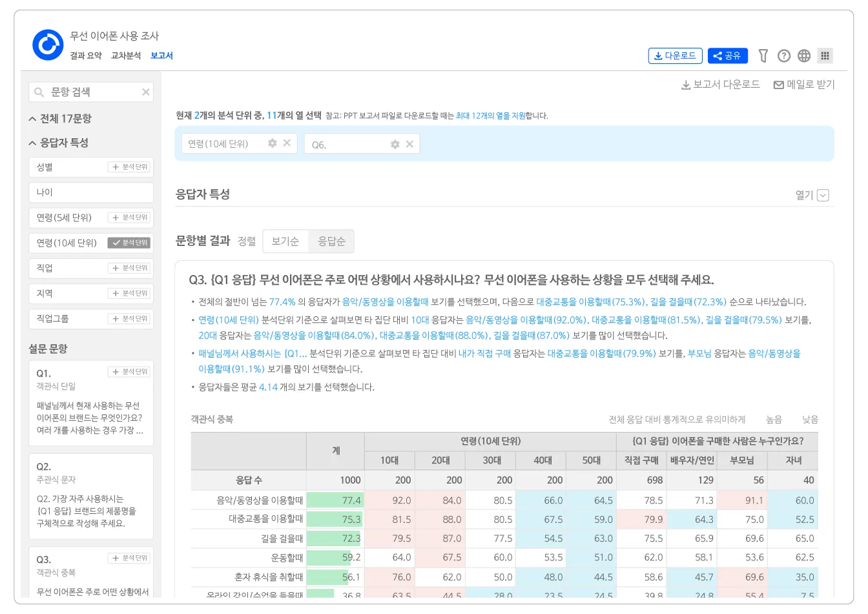Click the 길을 걸을때 row label
The height and width of the screenshot is (614, 868).
tap(282, 538)
